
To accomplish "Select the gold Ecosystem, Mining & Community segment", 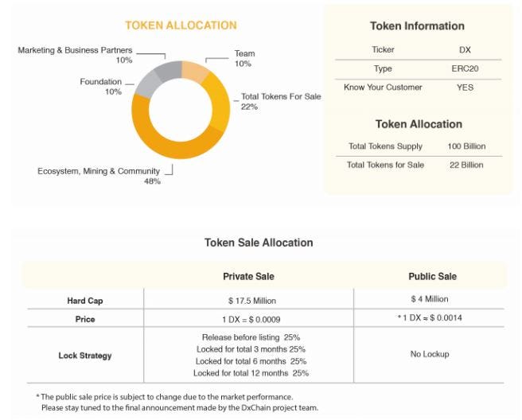I will [x=166, y=142].
